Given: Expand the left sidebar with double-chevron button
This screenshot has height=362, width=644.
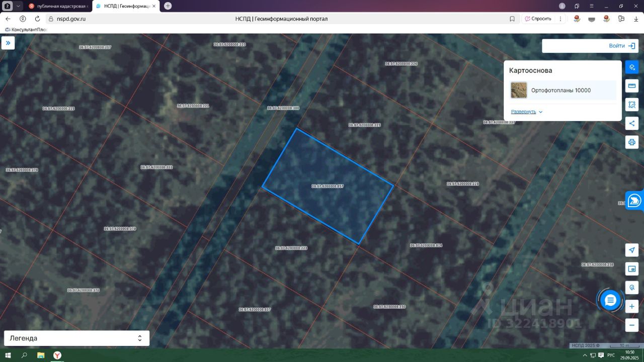Looking at the screenshot, I should 8,43.
